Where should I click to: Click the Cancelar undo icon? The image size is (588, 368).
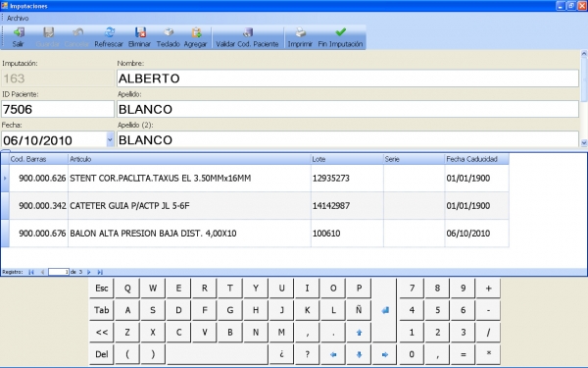click(x=77, y=32)
